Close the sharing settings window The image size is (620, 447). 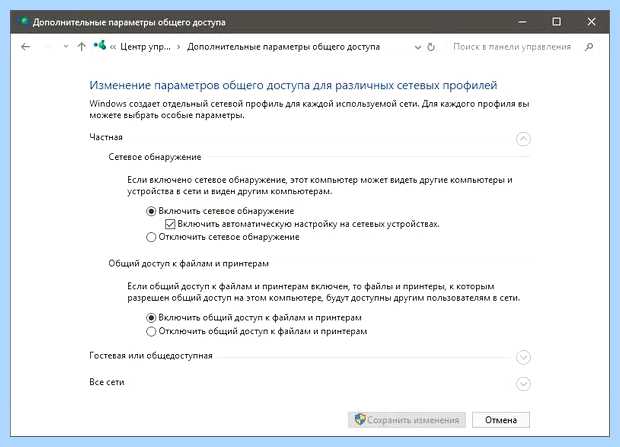[x=591, y=22]
